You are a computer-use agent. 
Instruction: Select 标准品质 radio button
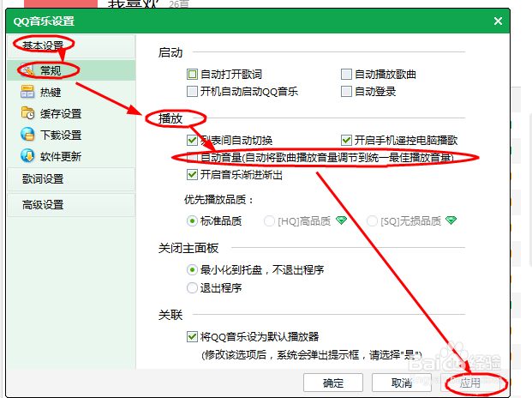point(192,221)
